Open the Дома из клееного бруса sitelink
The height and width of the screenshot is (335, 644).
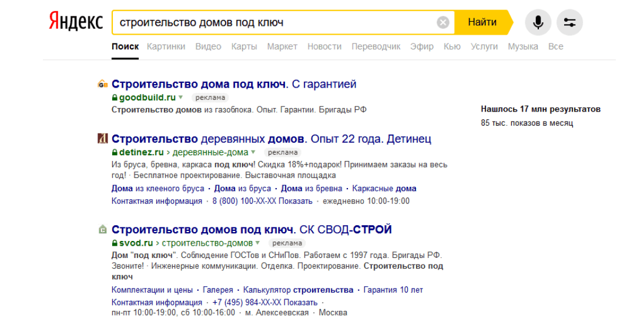pyautogui.click(x=157, y=189)
